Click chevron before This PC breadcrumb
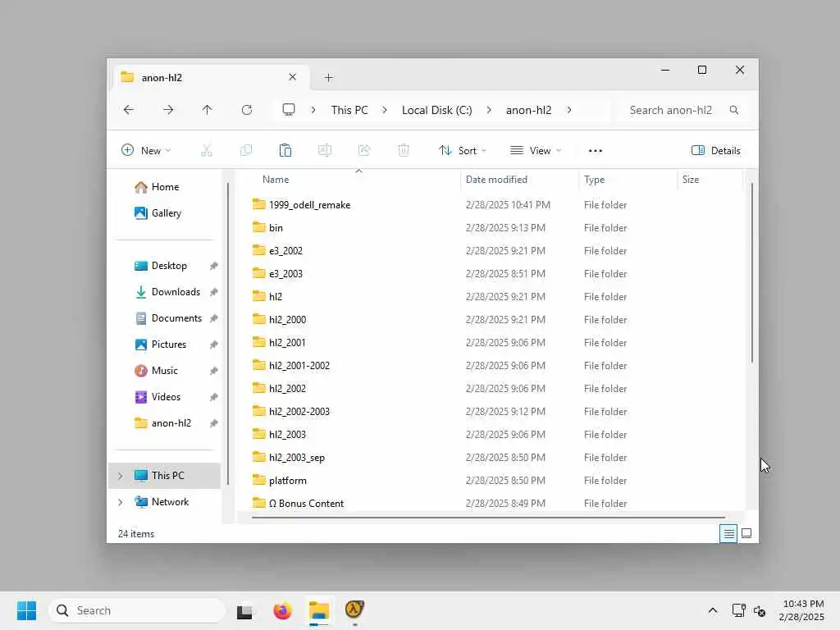Image resolution: width=840 pixels, height=630 pixels. coord(313,110)
